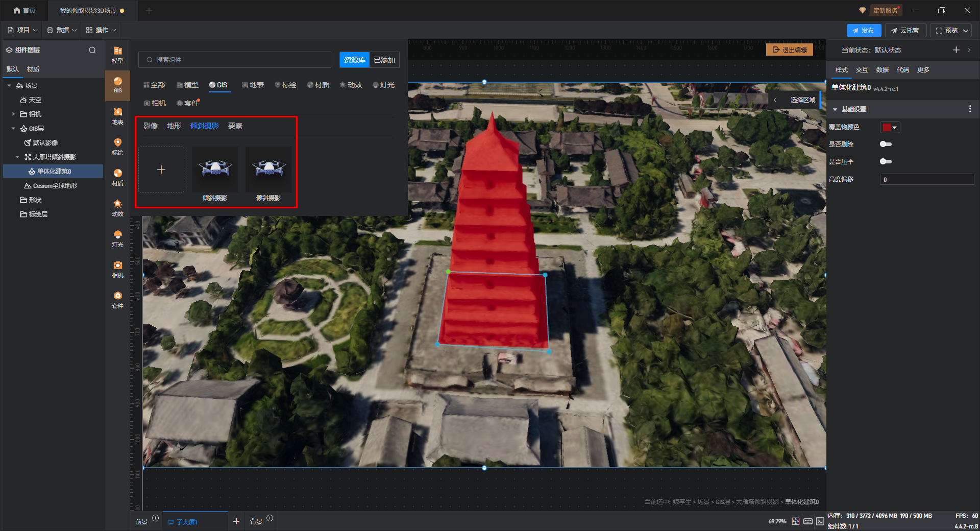
Task: Add a new project tab
Action: click(x=149, y=10)
